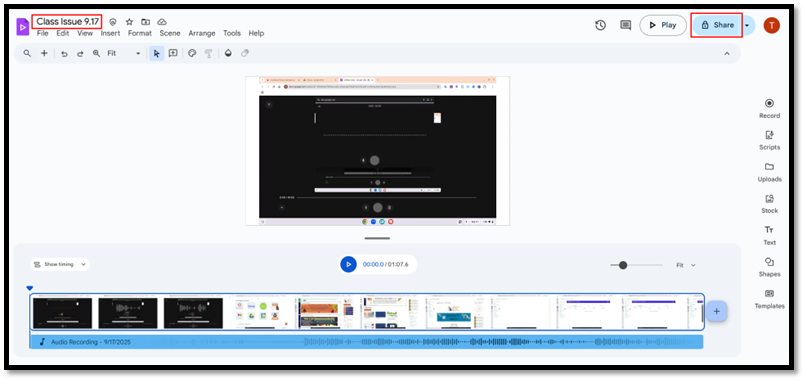Screen dimensions: 805x381
Task: Open the Scene menu
Action: [170, 33]
